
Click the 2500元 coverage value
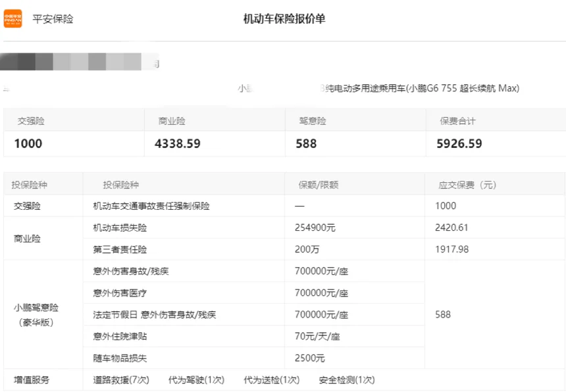309,358
